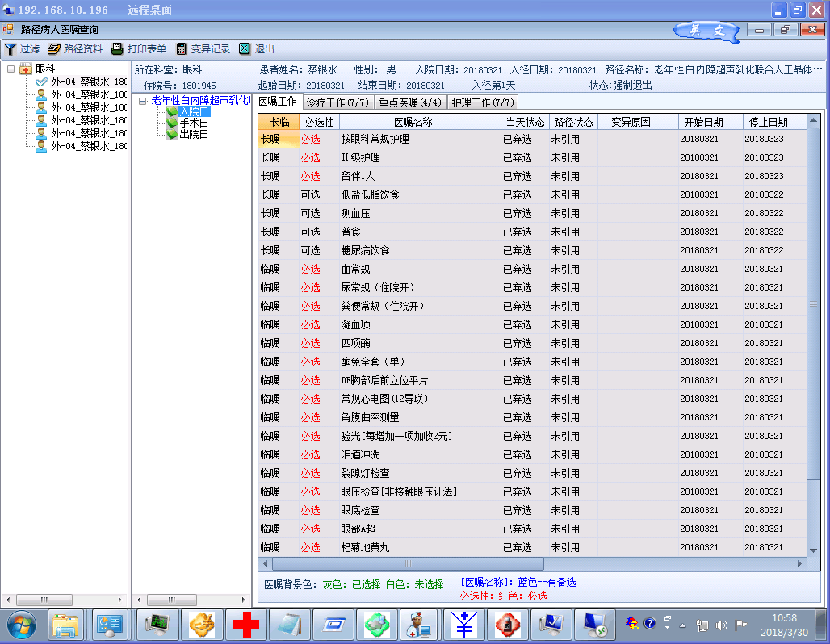
Task: Select the first checked 外-04_蔡银水 patient entry
Action: click(88, 82)
